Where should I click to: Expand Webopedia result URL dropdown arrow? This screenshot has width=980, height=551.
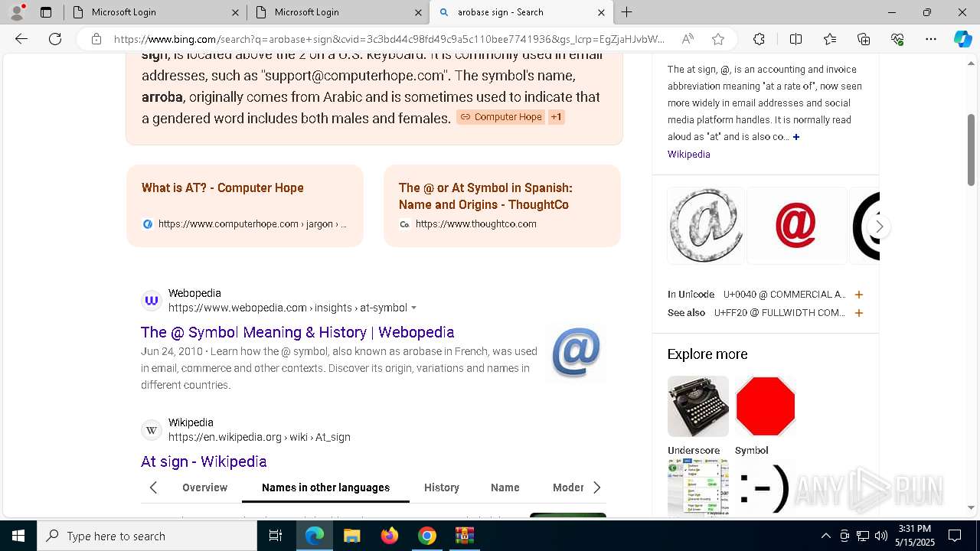(x=414, y=308)
